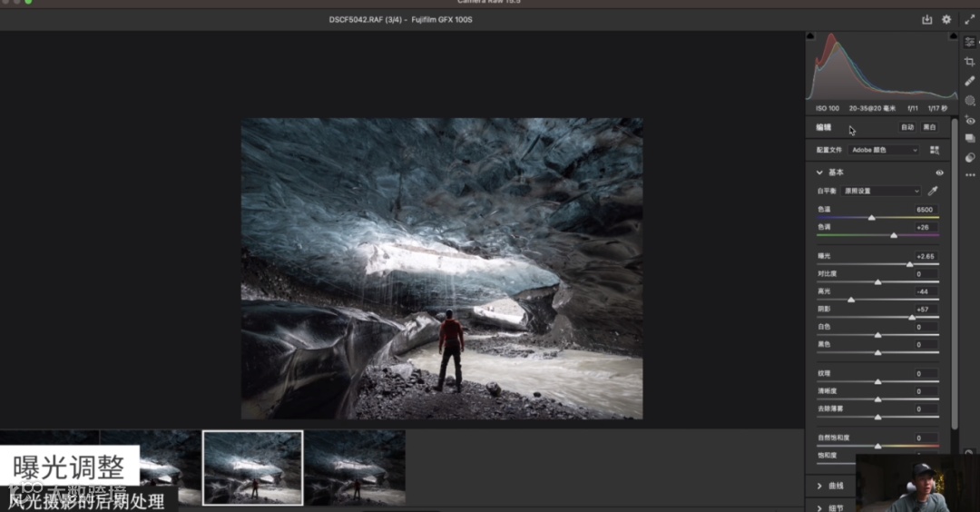The width and height of the screenshot is (980, 512).
Task: Open Camera Raw preferences gear
Action: [x=946, y=19]
